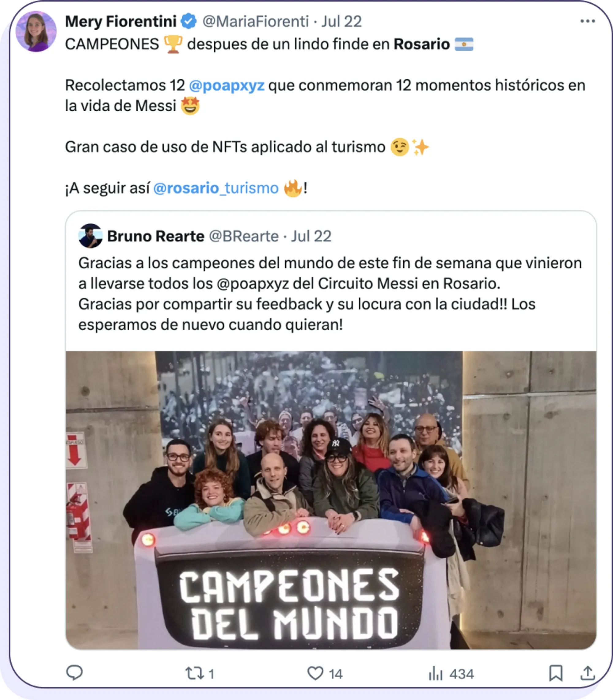The image size is (613, 700).
Task: Click the Bruno Rearte display name
Action: (156, 236)
